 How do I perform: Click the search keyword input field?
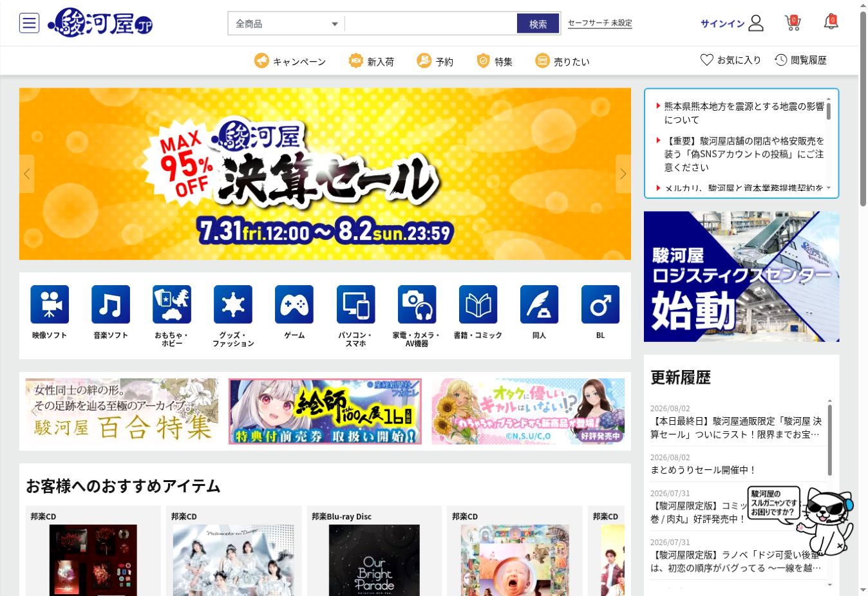click(431, 24)
